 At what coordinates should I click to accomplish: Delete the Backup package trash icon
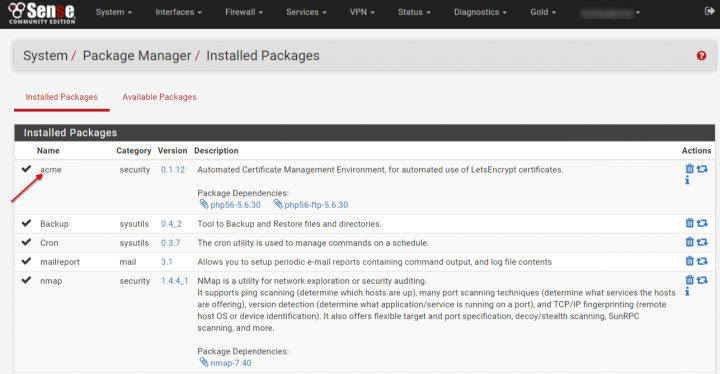point(689,223)
